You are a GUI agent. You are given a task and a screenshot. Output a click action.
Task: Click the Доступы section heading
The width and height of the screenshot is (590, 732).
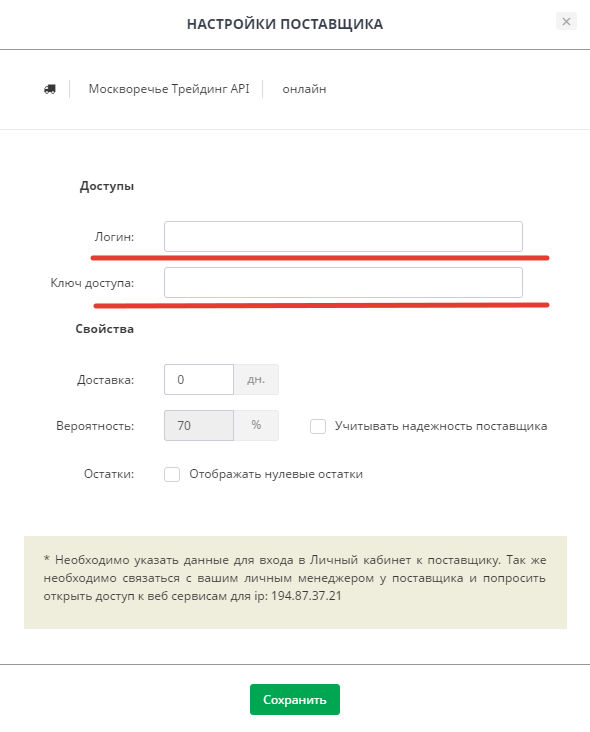pyautogui.click(x=107, y=186)
